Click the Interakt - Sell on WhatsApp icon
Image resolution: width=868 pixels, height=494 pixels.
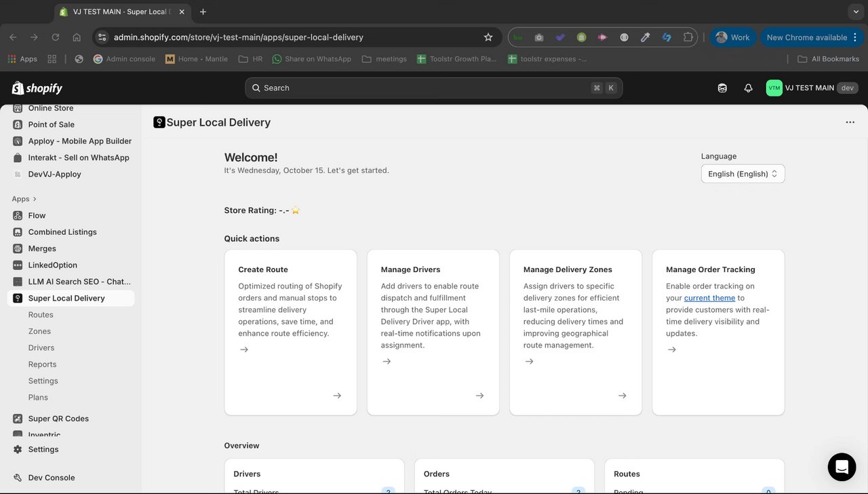[18, 158]
